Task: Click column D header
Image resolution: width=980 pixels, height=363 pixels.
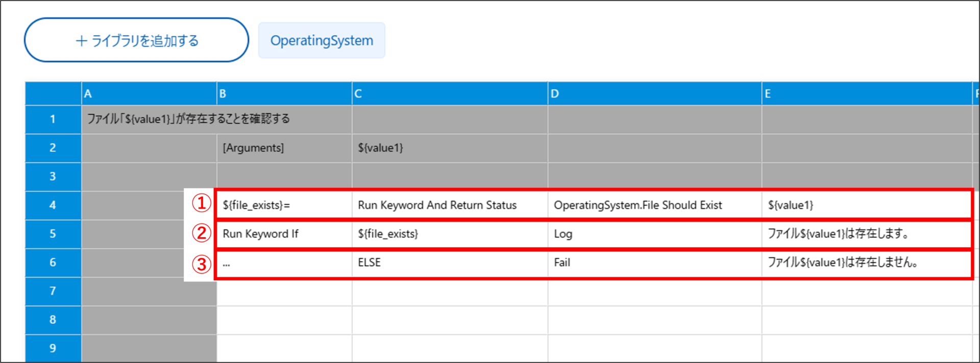Action: pos(654,94)
